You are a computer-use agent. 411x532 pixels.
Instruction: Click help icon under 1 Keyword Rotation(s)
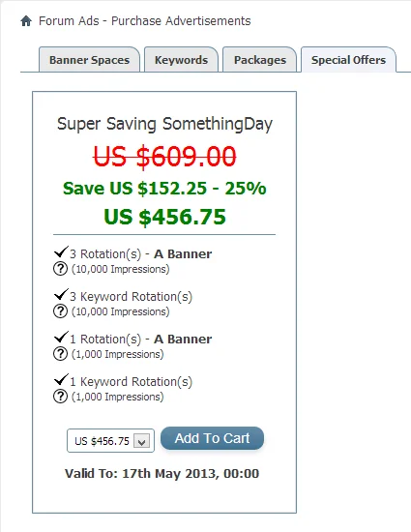pos(60,397)
